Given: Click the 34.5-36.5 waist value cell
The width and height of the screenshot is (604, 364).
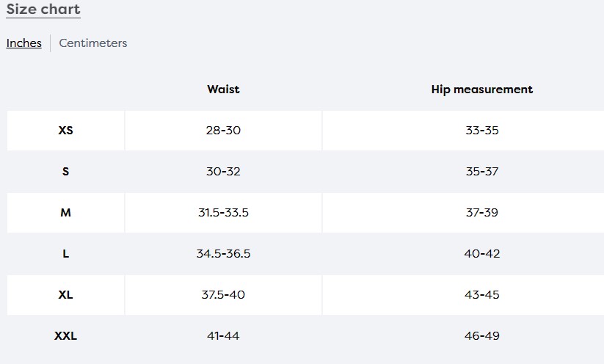Looking at the screenshot, I should [223, 254].
